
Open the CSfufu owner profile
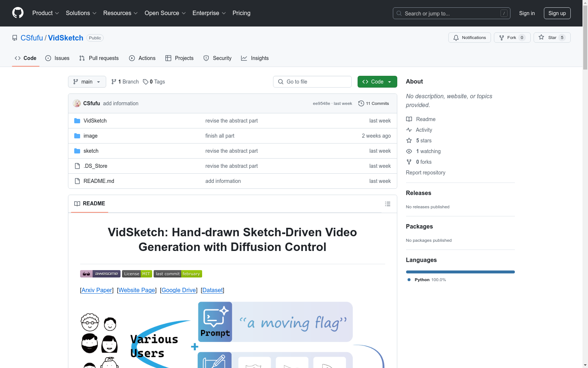coord(32,38)
